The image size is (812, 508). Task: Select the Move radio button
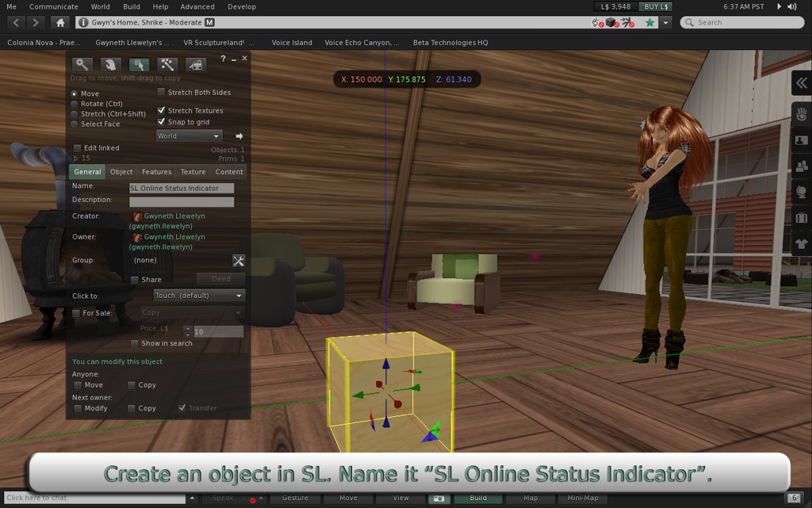pyautogui.click(x=74, y=94)
